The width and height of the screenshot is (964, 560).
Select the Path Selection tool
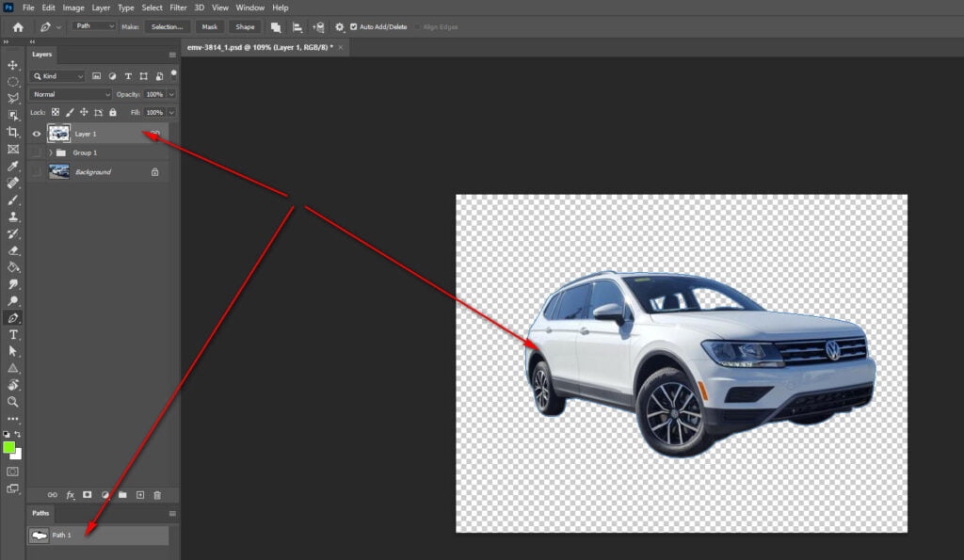[12, 351]
